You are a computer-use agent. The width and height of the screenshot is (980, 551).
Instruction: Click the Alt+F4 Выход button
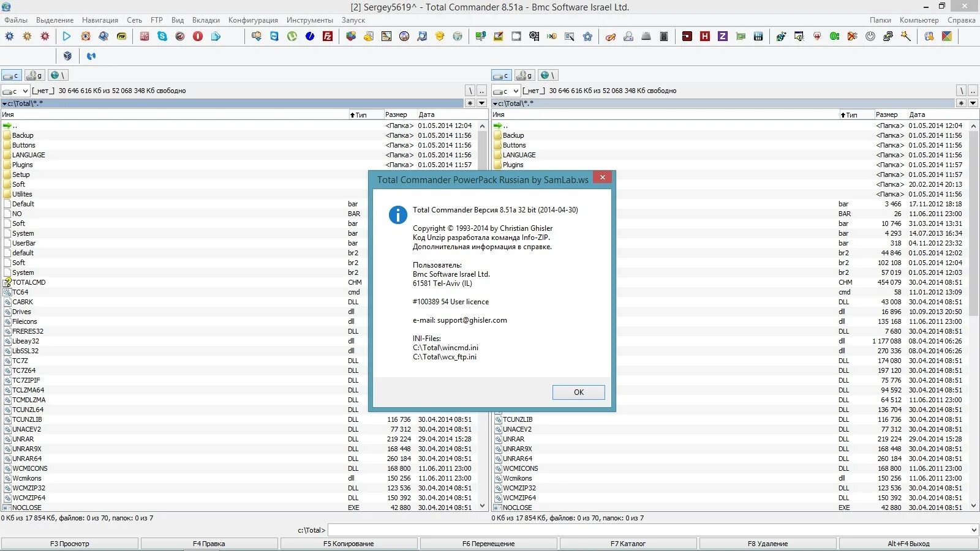[908, 544]
